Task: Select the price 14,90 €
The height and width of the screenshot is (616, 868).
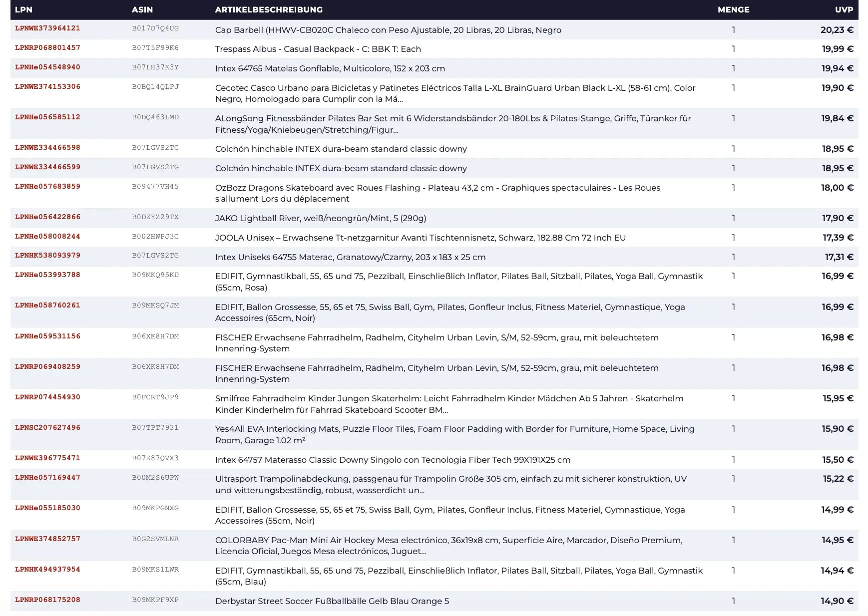Action: pyautogui.click(x=837, y=601)
